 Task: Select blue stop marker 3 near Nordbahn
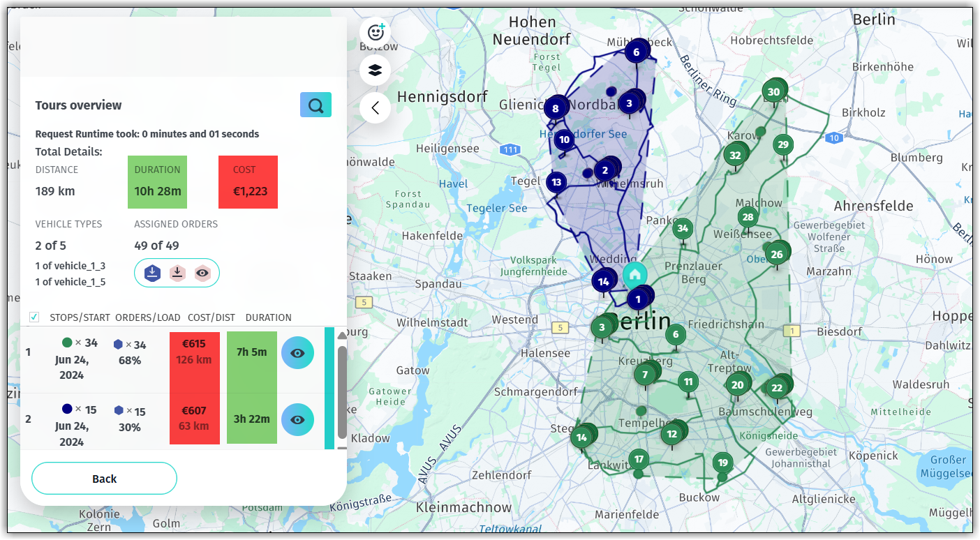tap(629, 104)
